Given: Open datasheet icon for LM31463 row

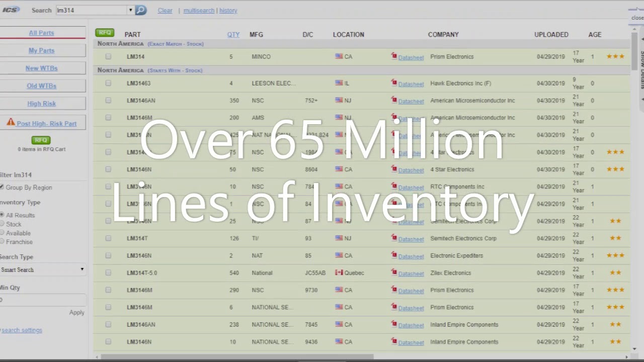Looking at the screenshot, I should tap(394, 83).
